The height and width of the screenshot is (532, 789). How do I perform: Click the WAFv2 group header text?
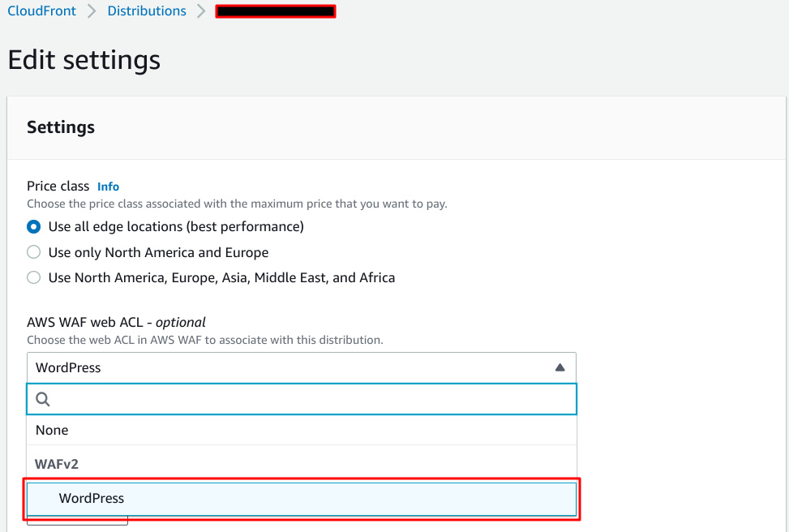tap(57, 464)
